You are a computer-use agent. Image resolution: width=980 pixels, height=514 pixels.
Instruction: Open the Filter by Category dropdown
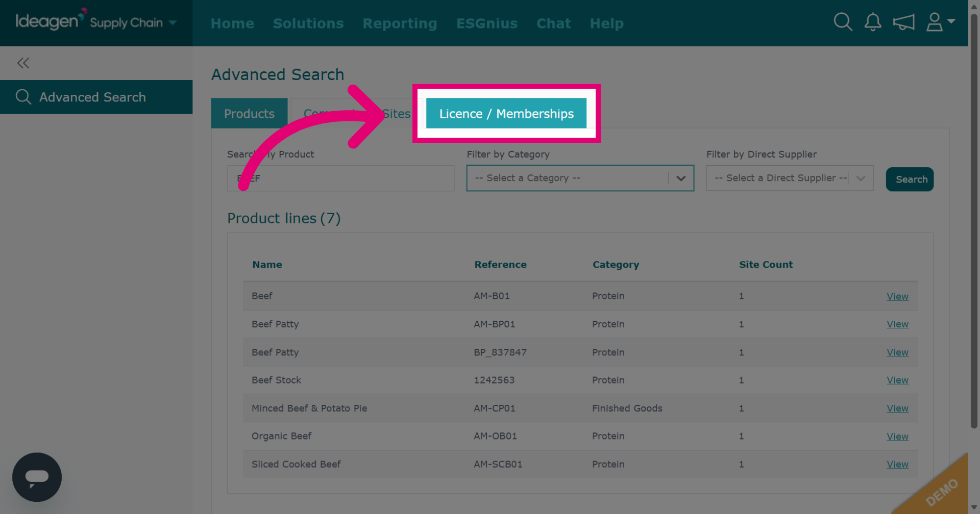[x=580, y=178]
